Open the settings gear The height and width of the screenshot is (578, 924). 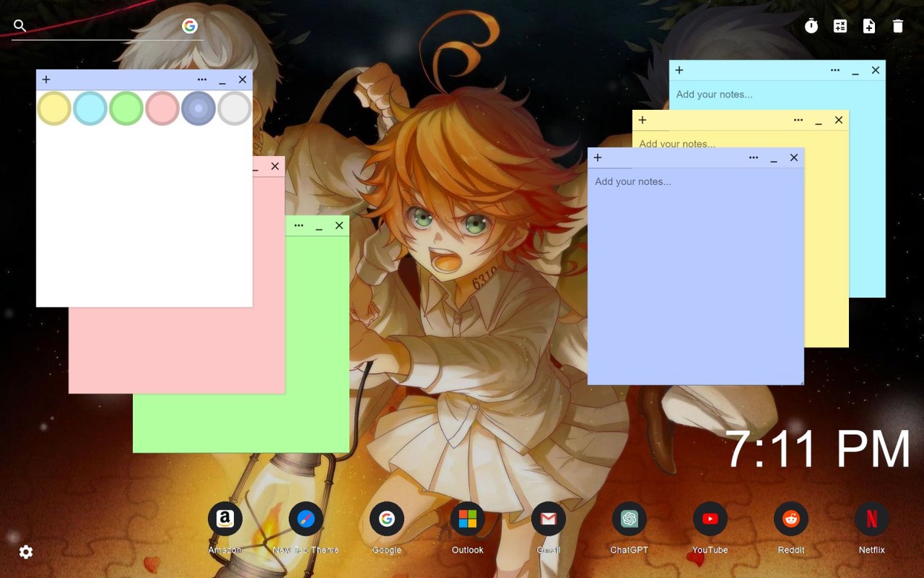pyautogui.click(x=26, y=552)
